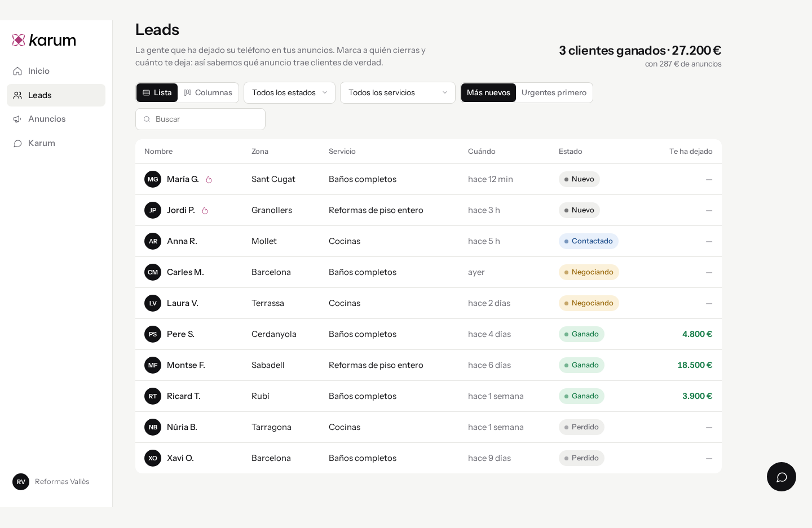The image size is (812, 528).
Task: Switch to Lista view
Action: (157, 92)
